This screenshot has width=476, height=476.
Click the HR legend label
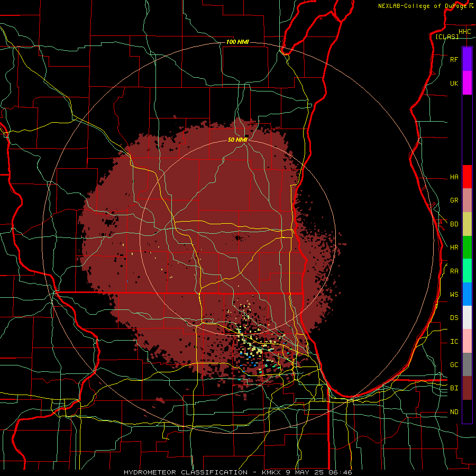click(454, 248)
